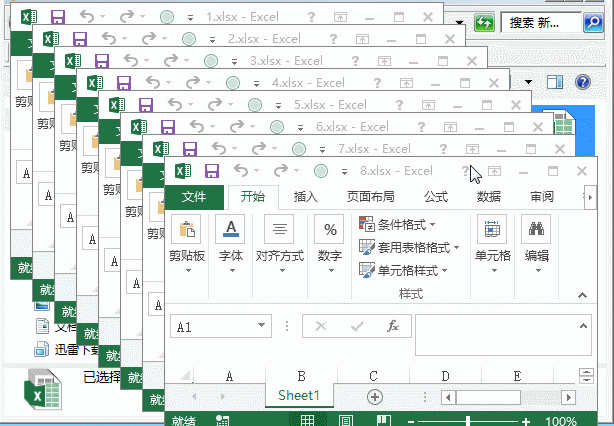Click the horizontal scrollbar left arrow
The image size is (614, 426).
point(448,398)
